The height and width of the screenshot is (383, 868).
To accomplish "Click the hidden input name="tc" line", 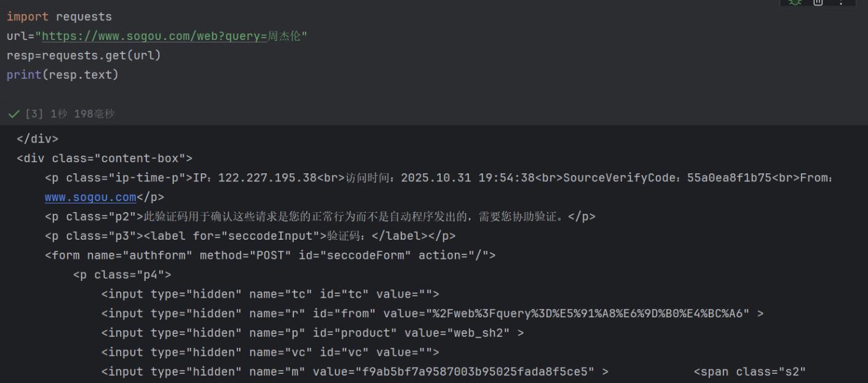I will point(270,294).
